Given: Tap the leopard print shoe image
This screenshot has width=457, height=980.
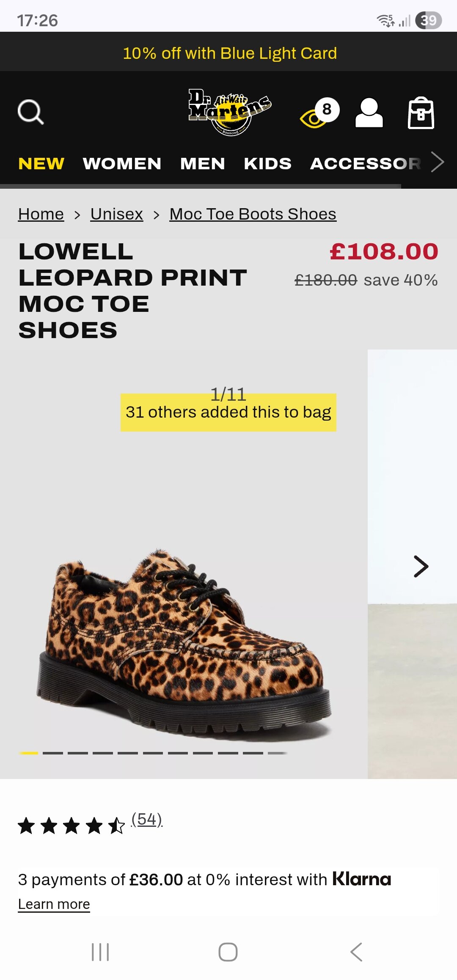Looking at the screenshot, I should (184, 643).
